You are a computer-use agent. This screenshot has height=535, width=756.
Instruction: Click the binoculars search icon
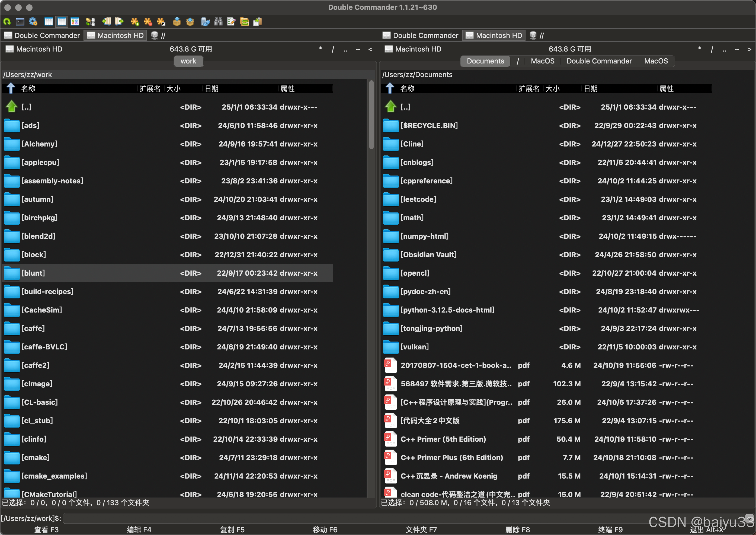218,22
